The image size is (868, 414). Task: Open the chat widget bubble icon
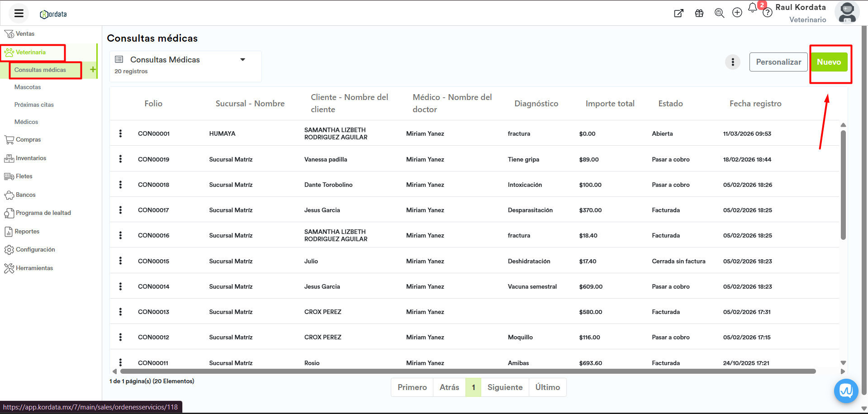click(x=846, y=390)
